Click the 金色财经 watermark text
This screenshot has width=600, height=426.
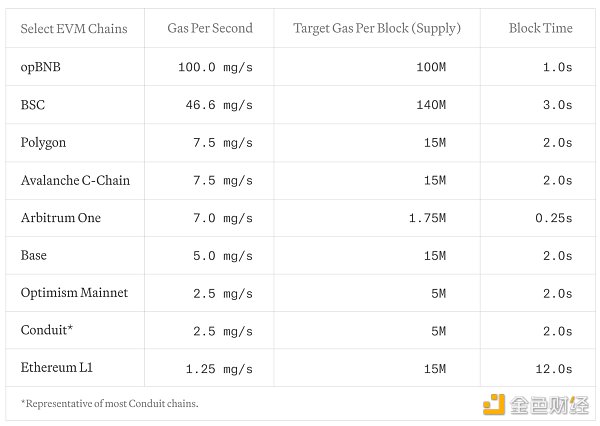549,405
